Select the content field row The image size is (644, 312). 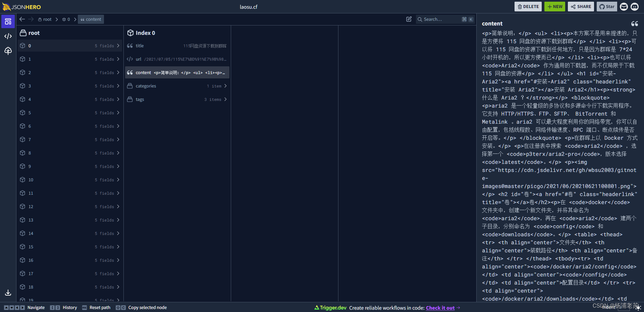tap(177, 72)
